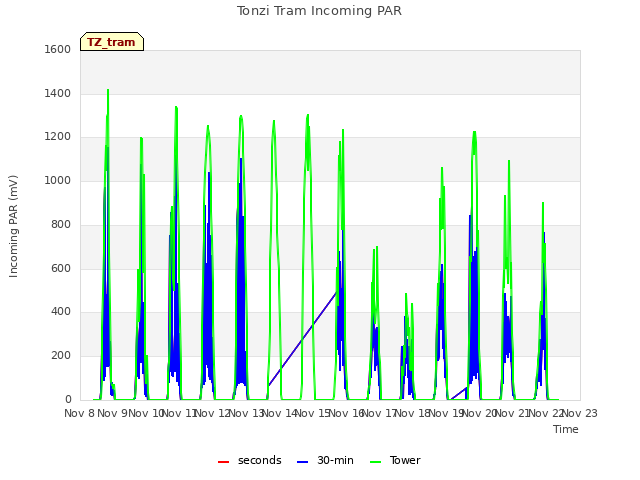The height and width of the screenshot is (480, 640).
Task: Click the tallest green Tower peak near 1400
Action: tap(108, 91)
